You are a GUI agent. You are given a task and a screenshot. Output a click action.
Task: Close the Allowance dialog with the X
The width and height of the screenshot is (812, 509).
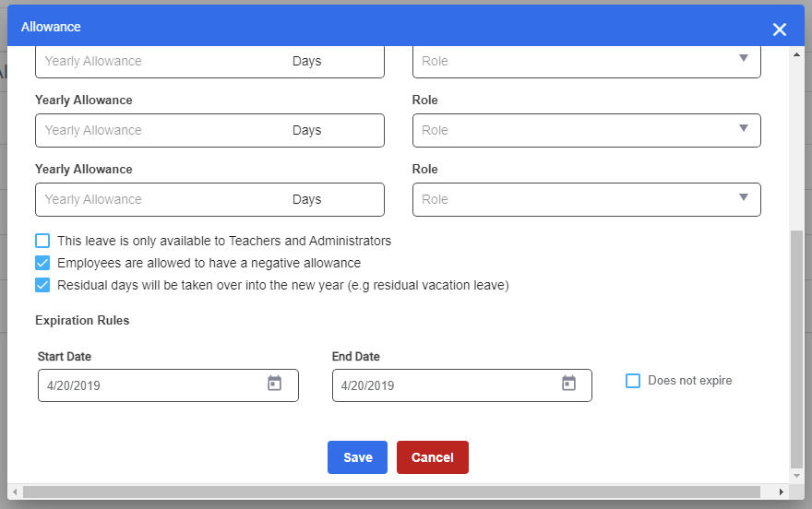pos(780,30)
